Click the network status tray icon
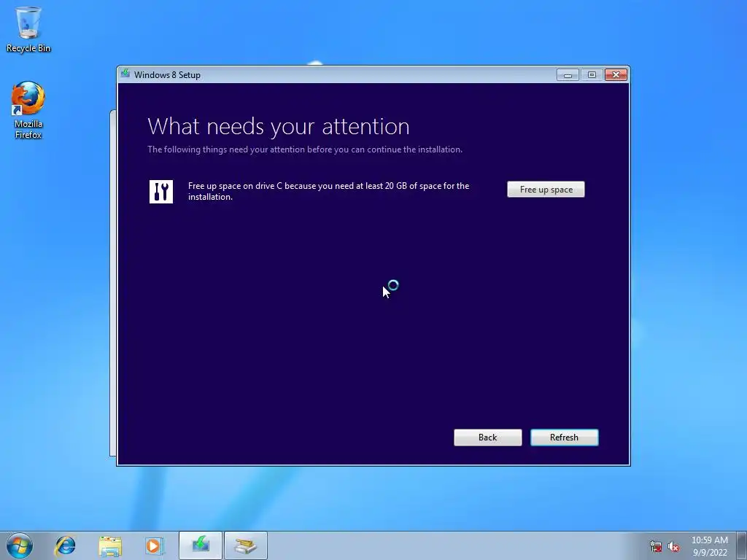 click(656, 546)
